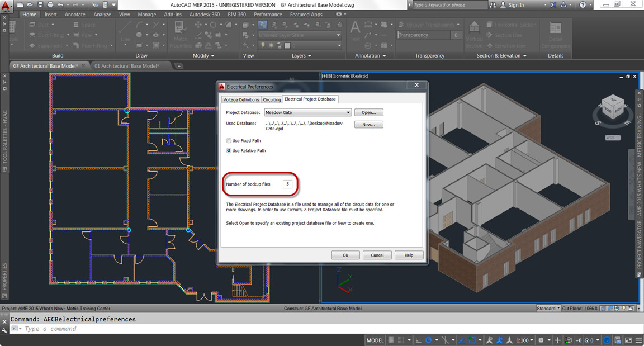
Task: Click the Customization hamburger icon in status bar
Action: click(x=638, y=340)
